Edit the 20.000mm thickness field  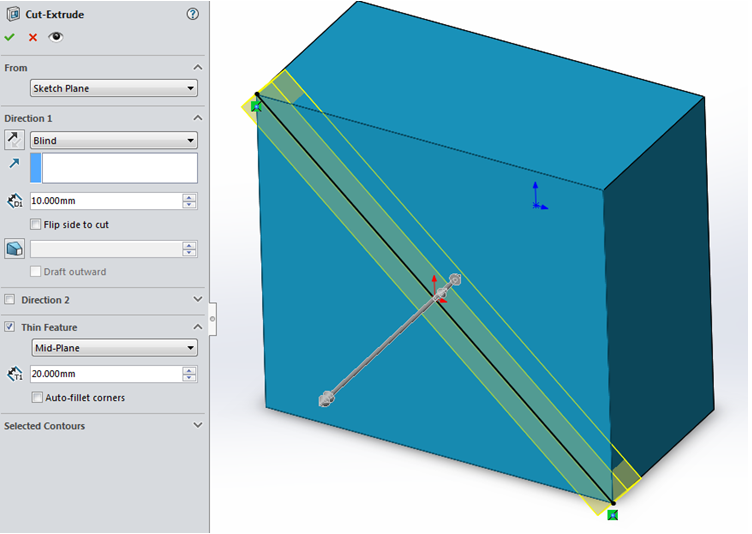tap(106, 374)
